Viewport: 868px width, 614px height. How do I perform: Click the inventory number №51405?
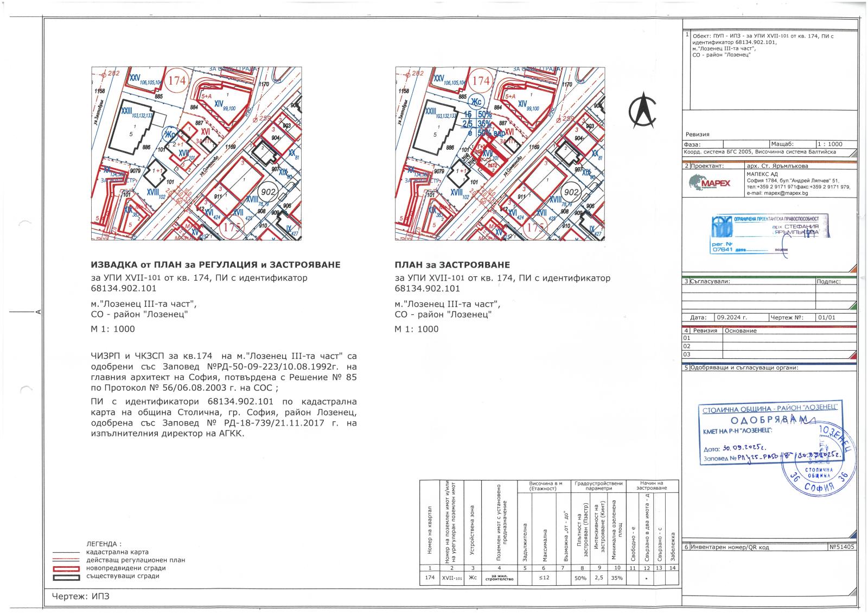click(x=842, y=547)
